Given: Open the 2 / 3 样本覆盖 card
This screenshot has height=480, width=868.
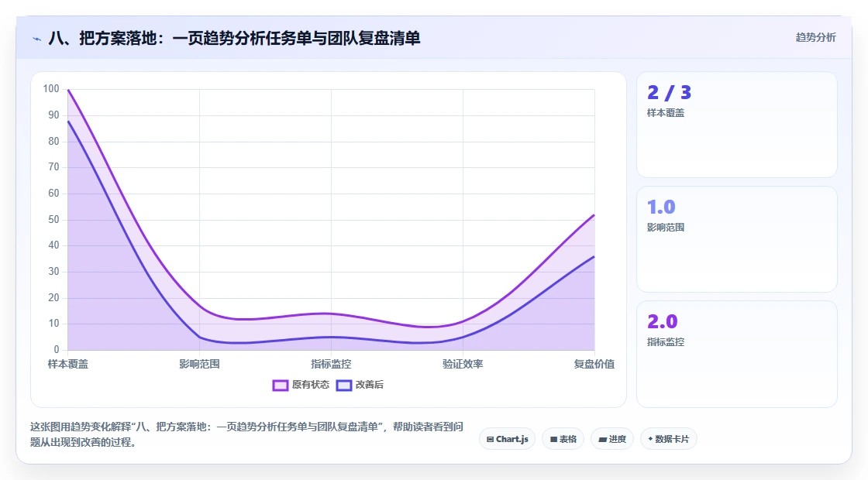Looking at the screenshot, I should pos(737,125).
